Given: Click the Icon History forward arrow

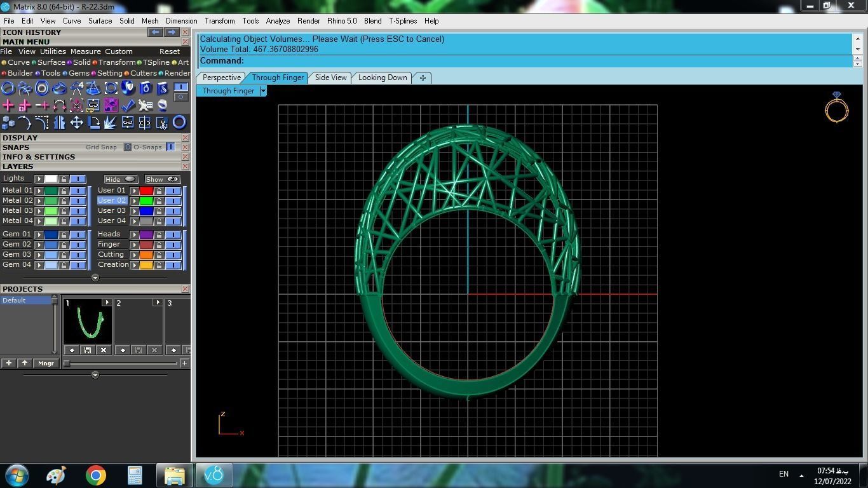Looking at the screenshot, I should [x=172, y=32].
